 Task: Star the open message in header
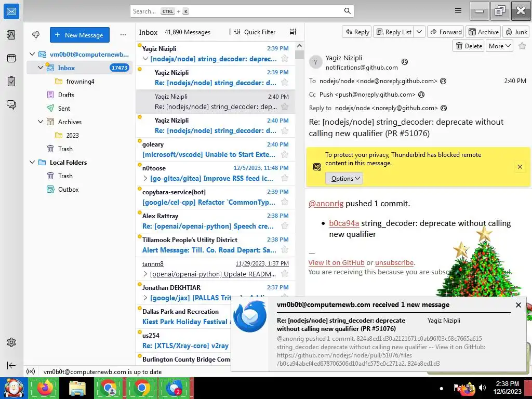tap(522, 46)
